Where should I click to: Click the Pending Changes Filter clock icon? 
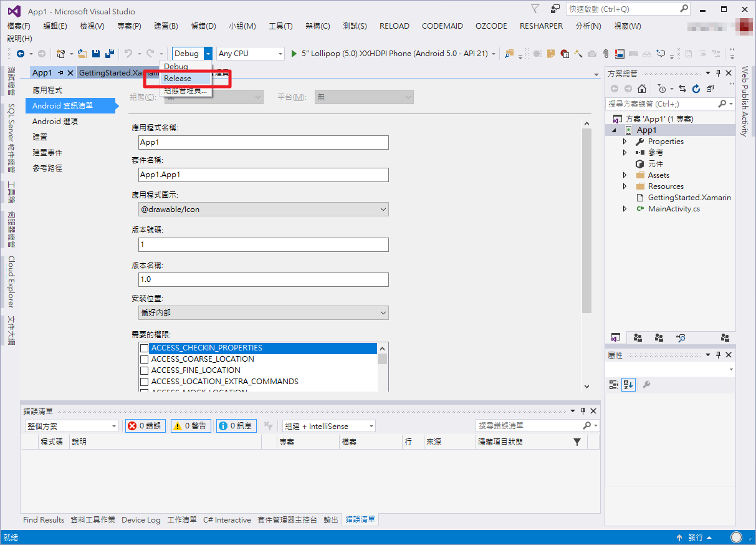(661, 89)
